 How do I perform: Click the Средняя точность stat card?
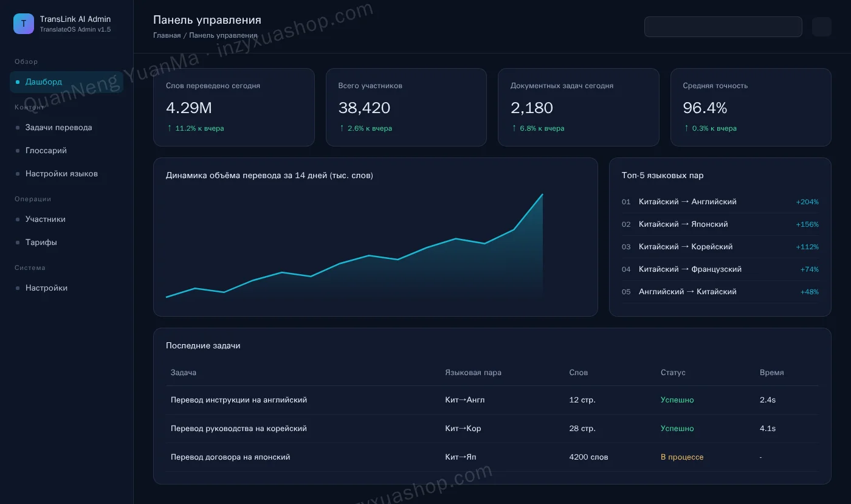[x=751, y=107]
